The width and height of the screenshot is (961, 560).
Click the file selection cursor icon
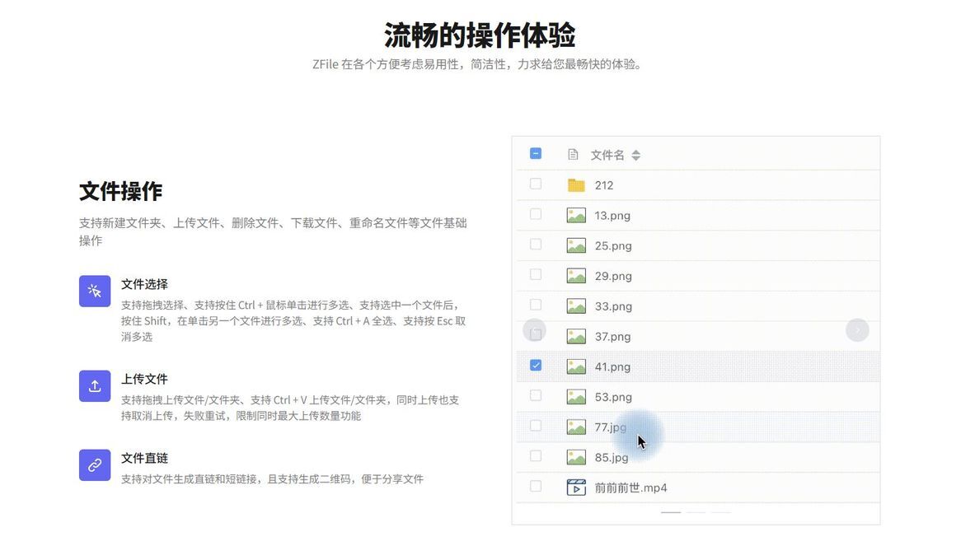(x=95, y=291)
